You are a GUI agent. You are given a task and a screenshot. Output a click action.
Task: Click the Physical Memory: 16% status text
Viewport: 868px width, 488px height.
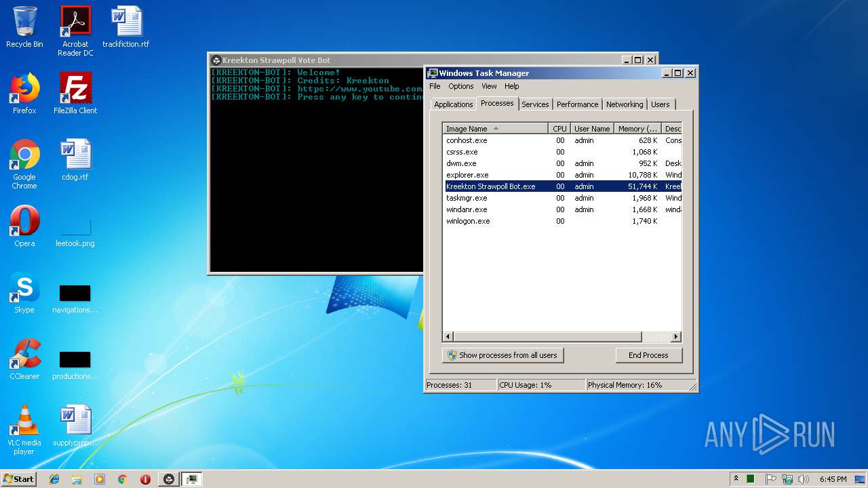pyautogui.click(x=625, y=385)
